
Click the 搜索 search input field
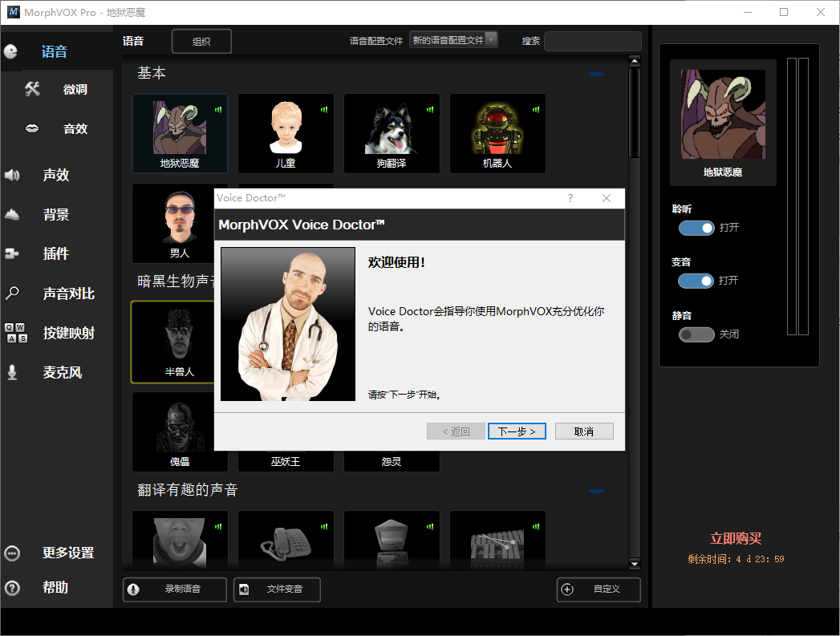pos(592,41)
